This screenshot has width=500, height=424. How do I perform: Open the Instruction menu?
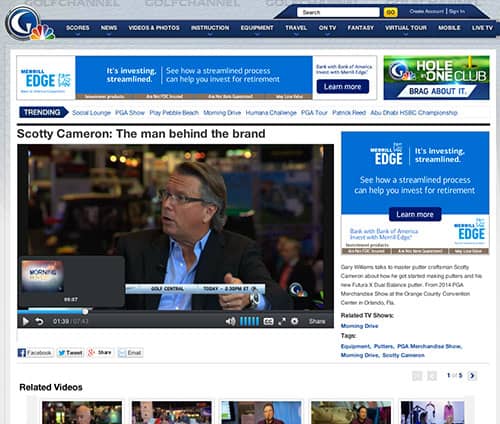coord(210,28)
